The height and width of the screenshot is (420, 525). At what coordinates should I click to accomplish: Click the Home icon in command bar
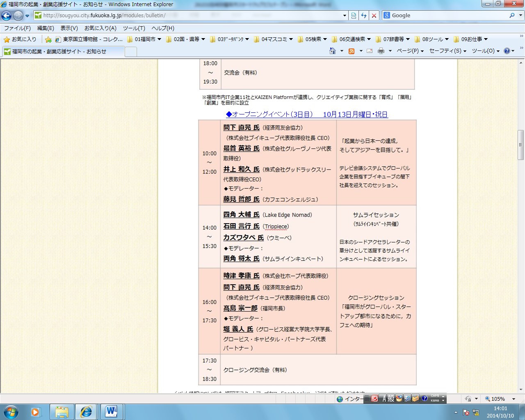[333, 51]
